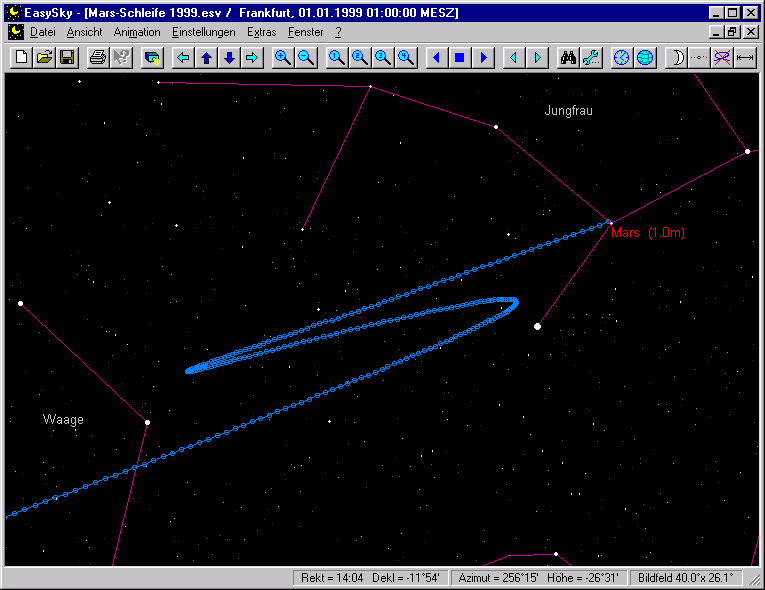Open the wrench settings tool
Screen dimensions: 765x590
tap(591, 58)
